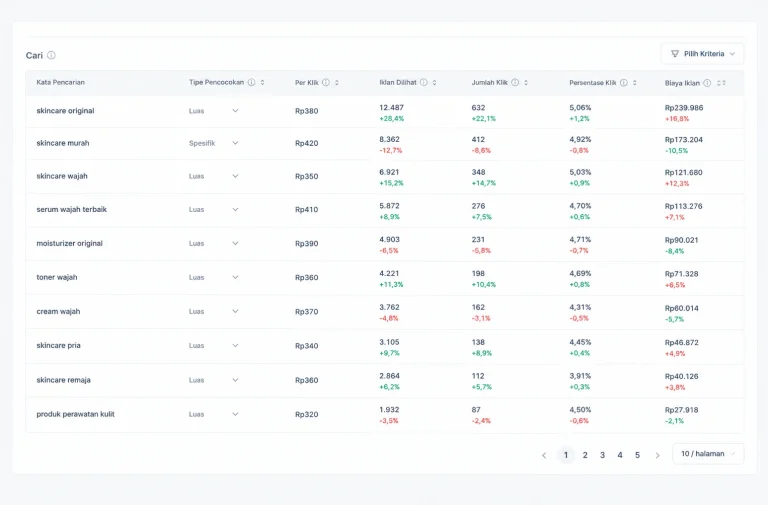
Task: Open the 10 / halaman page size selector
Action: pyautogui.click(x=708, y=454)
